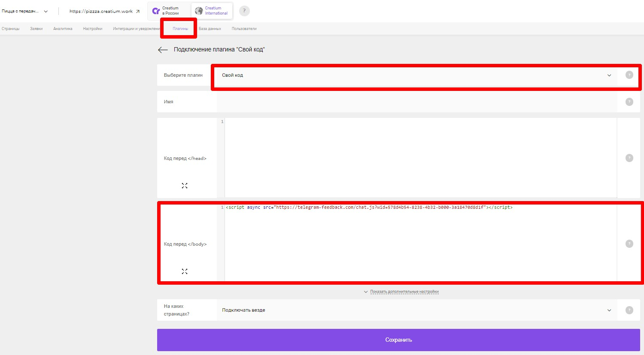Click the help icon for the head code editor
The height and width of the screenshot is (355, 644).
point(629,158)
